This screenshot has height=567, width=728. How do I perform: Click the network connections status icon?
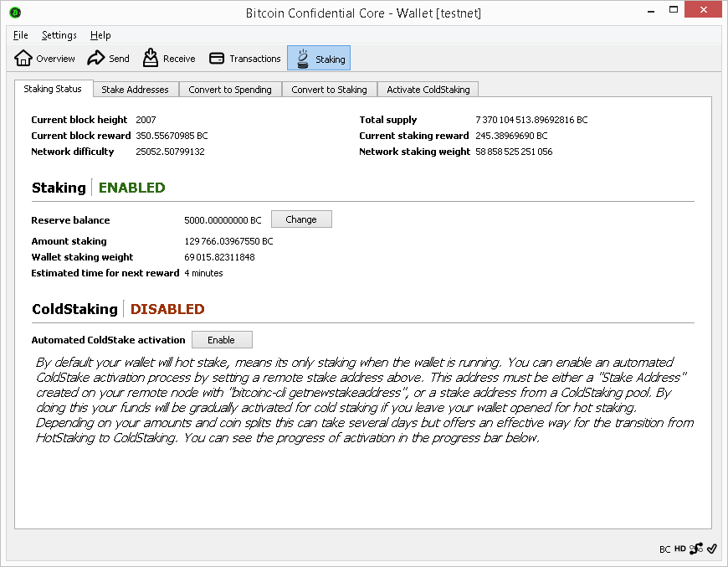pos(696,549)
